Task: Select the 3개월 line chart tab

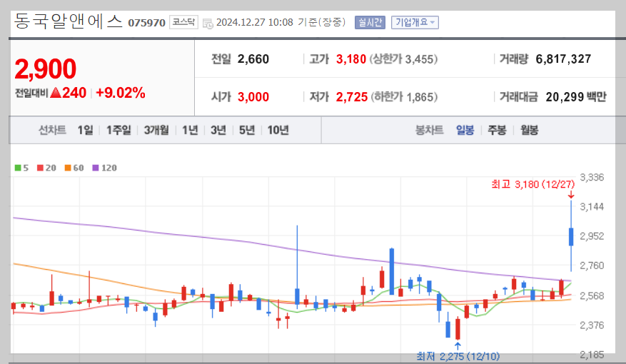Action: (x=156, y=130)
